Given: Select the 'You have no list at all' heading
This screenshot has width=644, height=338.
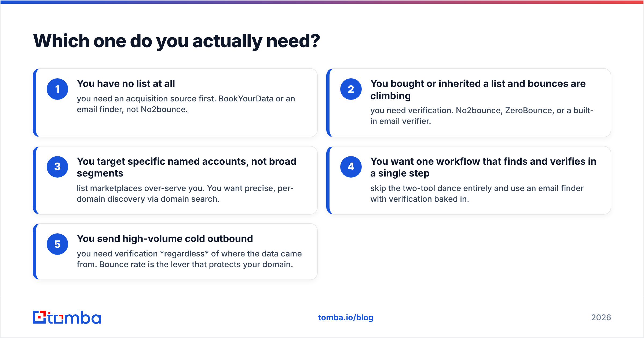Looking at the screenshot, I should [126, 84].
